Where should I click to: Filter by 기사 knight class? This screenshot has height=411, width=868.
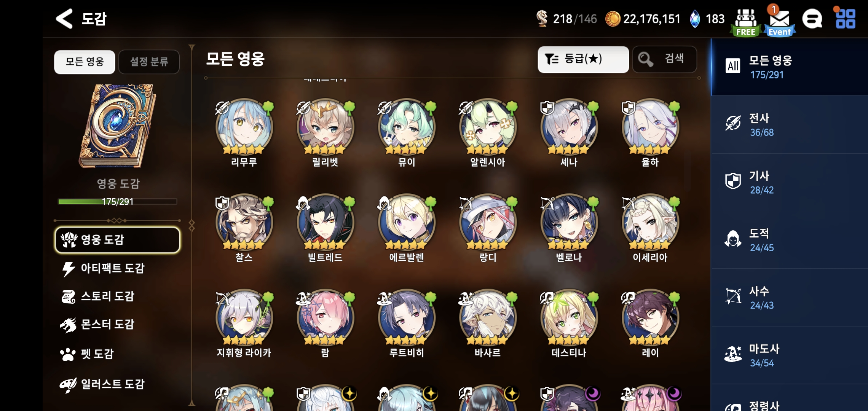790,182
